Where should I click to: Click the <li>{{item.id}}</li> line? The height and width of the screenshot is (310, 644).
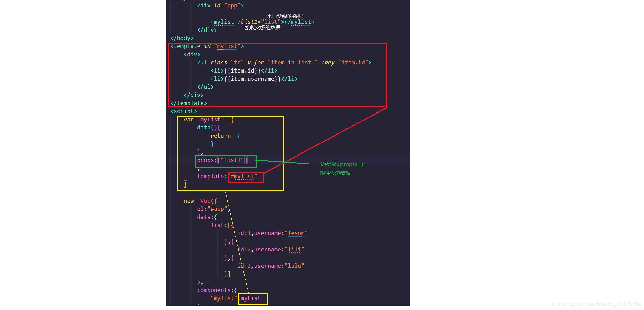coord(244,71)
